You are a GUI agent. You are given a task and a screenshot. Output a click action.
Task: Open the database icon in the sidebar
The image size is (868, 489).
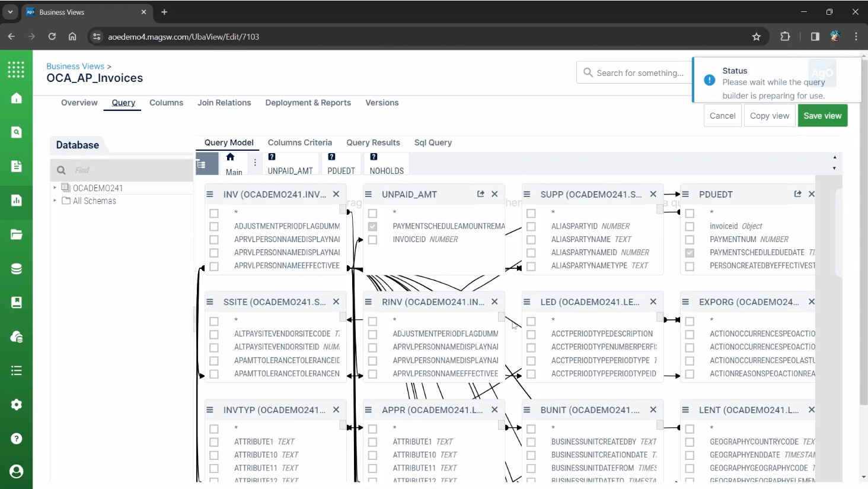[x=16, y=269]
